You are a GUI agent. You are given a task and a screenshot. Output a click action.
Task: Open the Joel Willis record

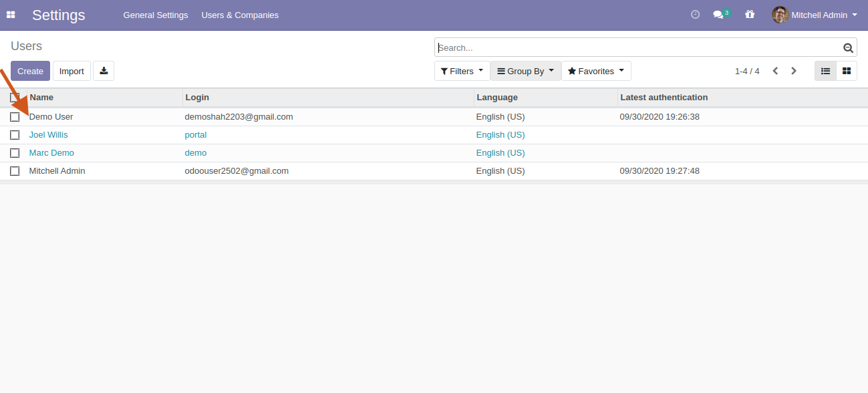[x=49, y=135]
